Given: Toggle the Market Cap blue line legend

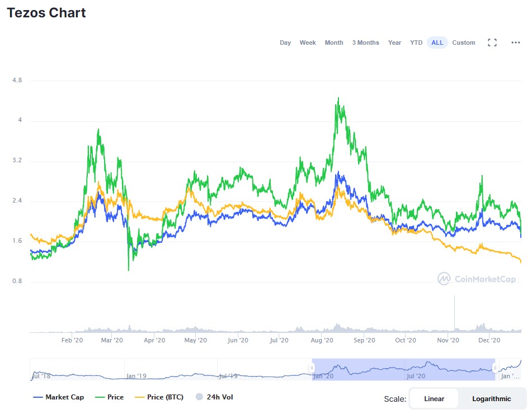Looking at the screenshot, I should [x=58, y=397].
